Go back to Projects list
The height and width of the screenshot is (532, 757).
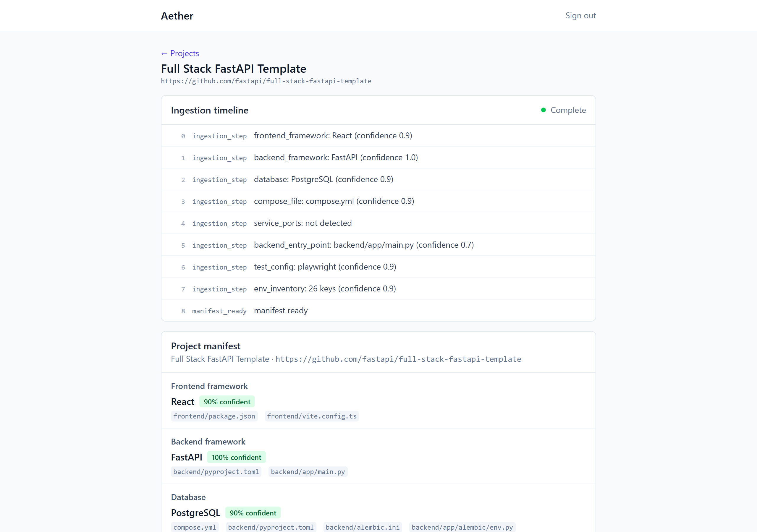tap(180, 53)
